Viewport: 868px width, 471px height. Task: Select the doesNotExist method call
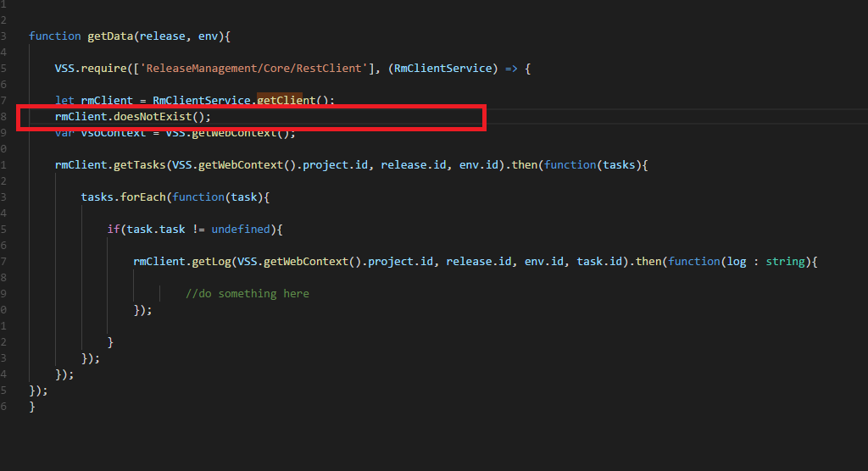153,116
